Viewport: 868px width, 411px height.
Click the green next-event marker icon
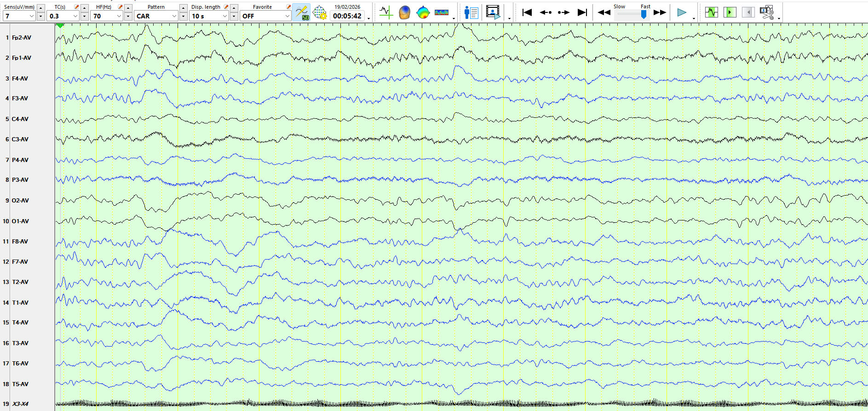point(730,12)
